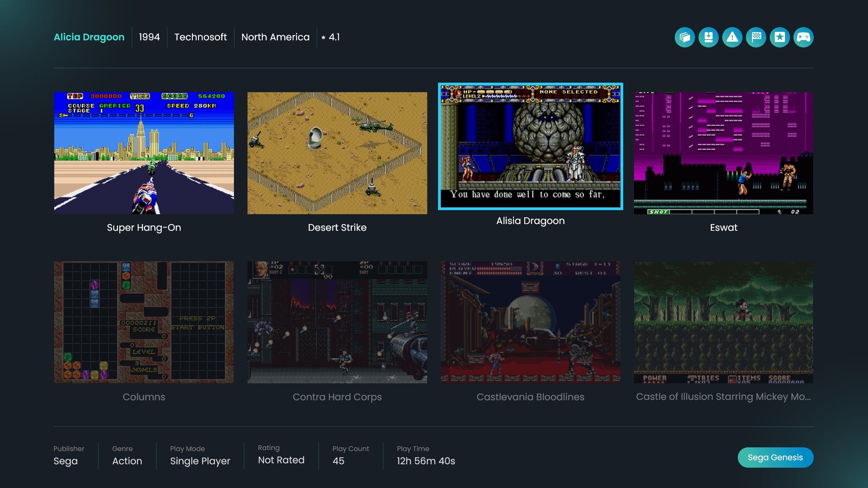Click the Play Time value 12h 56m 40s
868x488 pixels.
coord(426,461)
